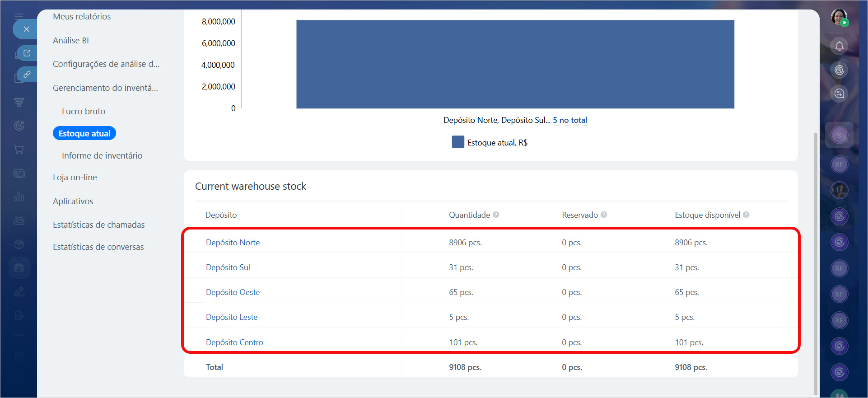Open the user profile avatar

(x=839, y=17)
